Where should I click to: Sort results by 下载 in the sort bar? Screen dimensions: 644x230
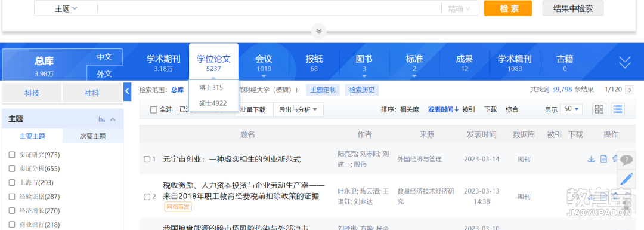point(490,109)
